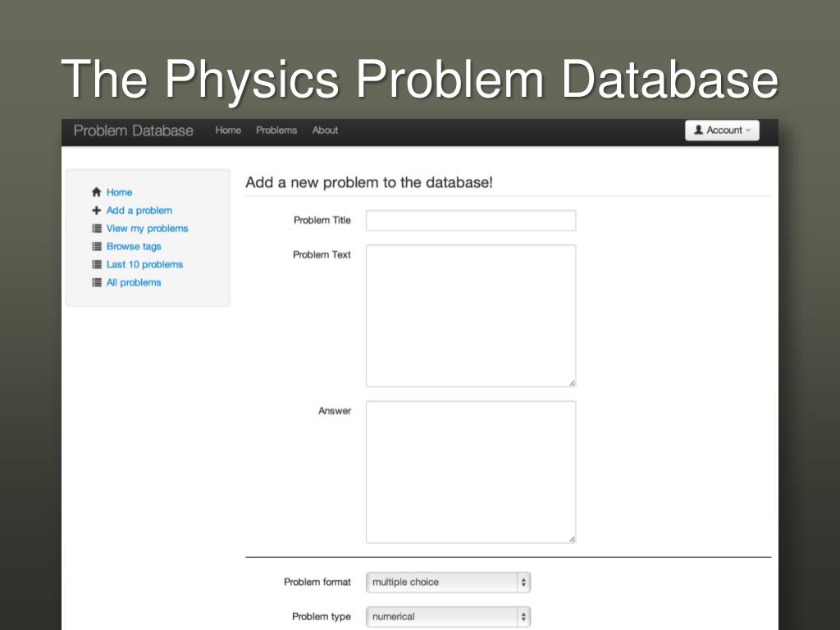840x630 pixels.
Task: Click list icon beside Browse tags
Action: point(97,247)
